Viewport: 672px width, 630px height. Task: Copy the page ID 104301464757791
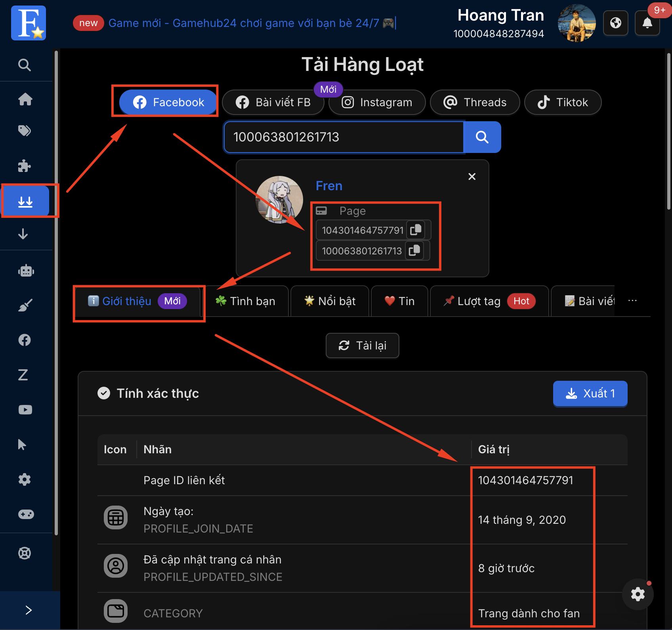pyautogui.click(x=416, y=230)
